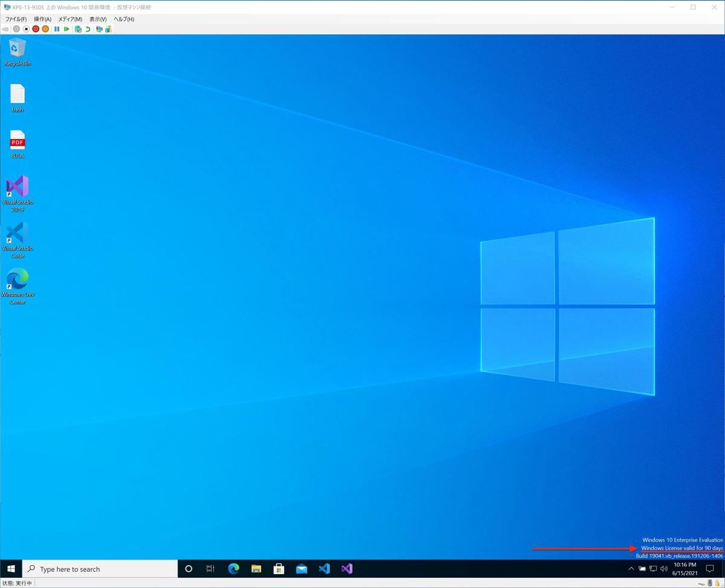Select the Visual Studio 2019 desktop shortcut
725x588 pixels.
(x=18, y=194)
